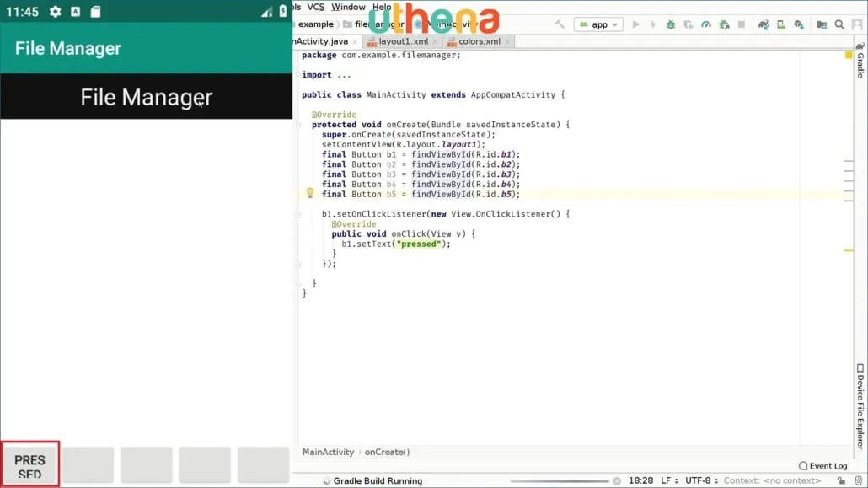Click the yellow light bulb intention icon
The height and width of the screenshot is (488, 868).
(310, 193)
